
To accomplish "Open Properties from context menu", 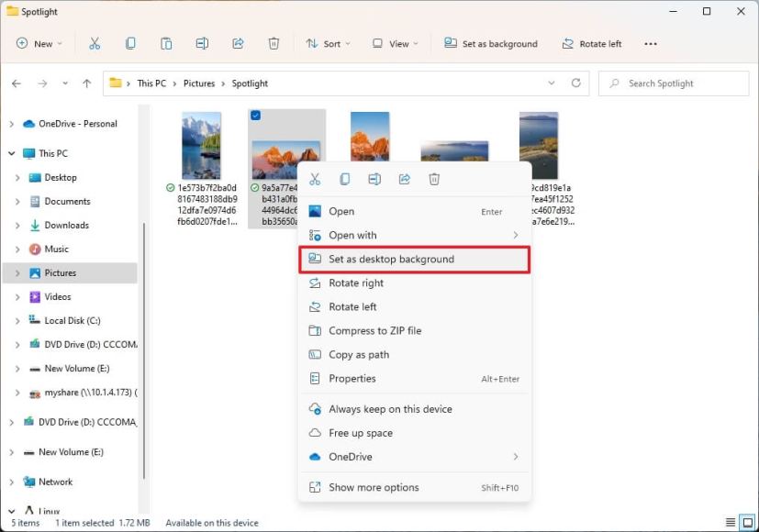I will pyautogui.click(x=414, y=379).
